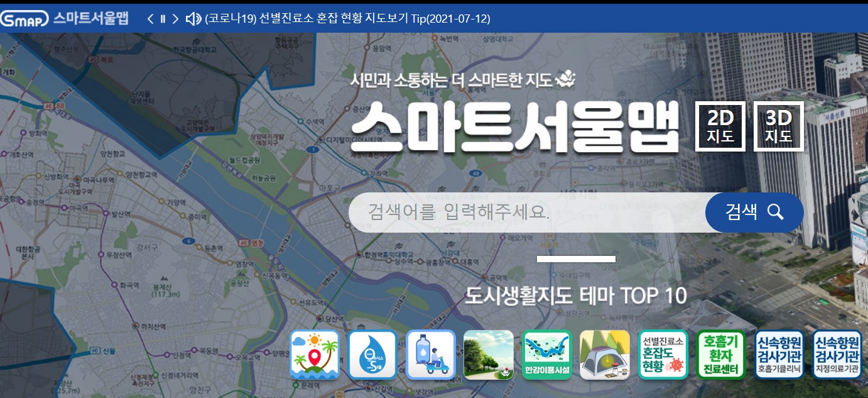Open the 3D 지도 map
Viewport: 868px width, 398px height.
779,126
